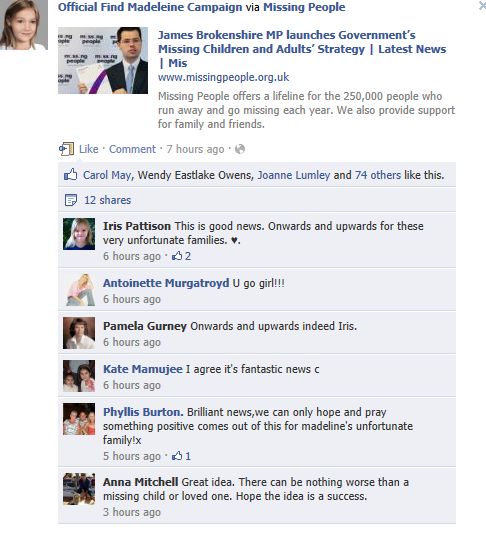Open Pamela Gurney's avatar thumbnail
The width and height of the screenshot is (486, 534).
tap(79, 333)
